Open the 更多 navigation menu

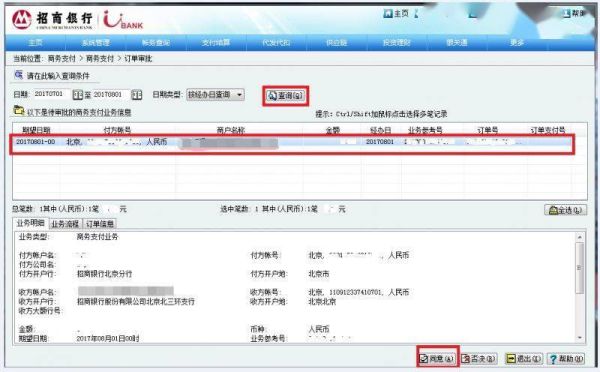coord(517,42)
